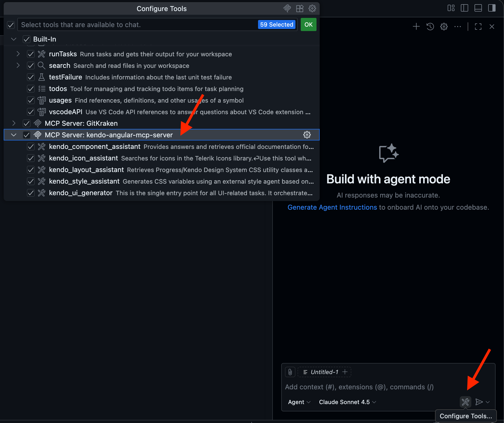The width and height of the screenshot is (504, 423).
Task: Uncheck the runTasks checkbox
Action: pos(31,54)
